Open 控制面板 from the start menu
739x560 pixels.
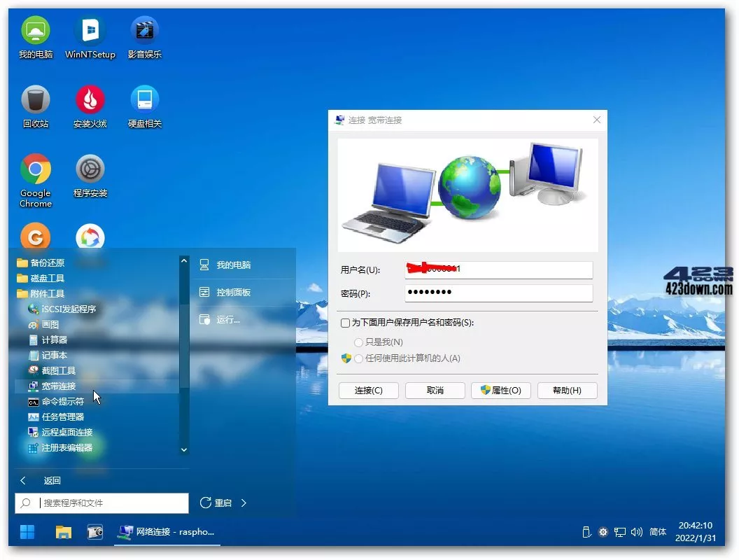coord(233,293)
